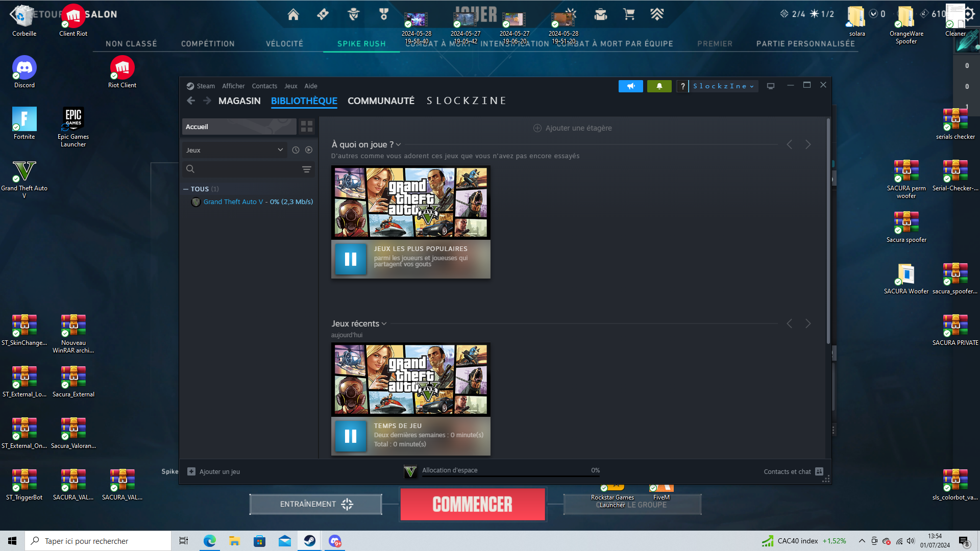Open the Valorant store cart icon

tap(629, 15)
